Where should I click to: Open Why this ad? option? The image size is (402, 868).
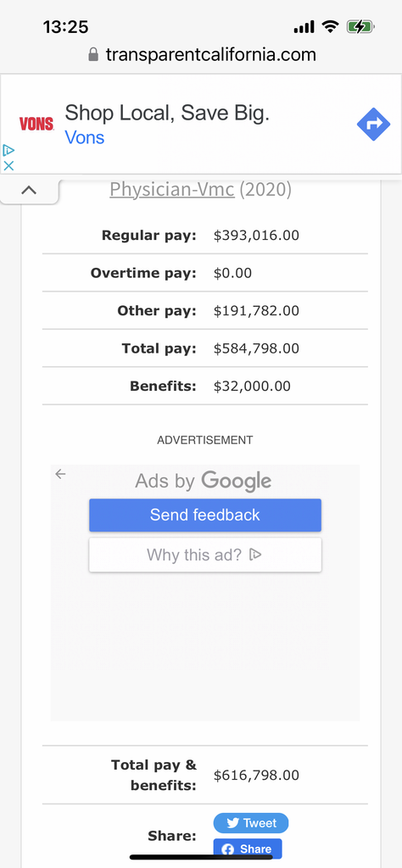tap(205, 554)
